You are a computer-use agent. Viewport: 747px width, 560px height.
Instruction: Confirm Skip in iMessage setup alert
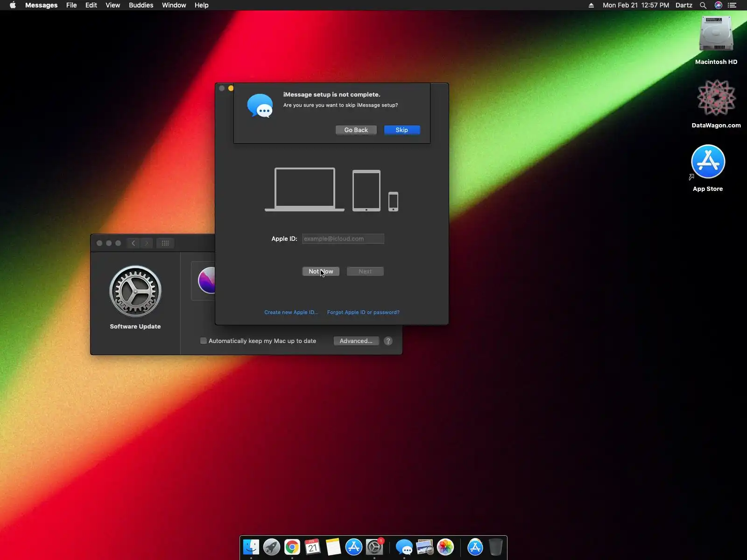pos(402,130)
